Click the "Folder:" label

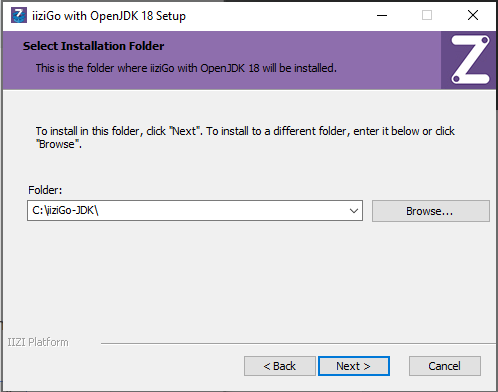point(45,190)
